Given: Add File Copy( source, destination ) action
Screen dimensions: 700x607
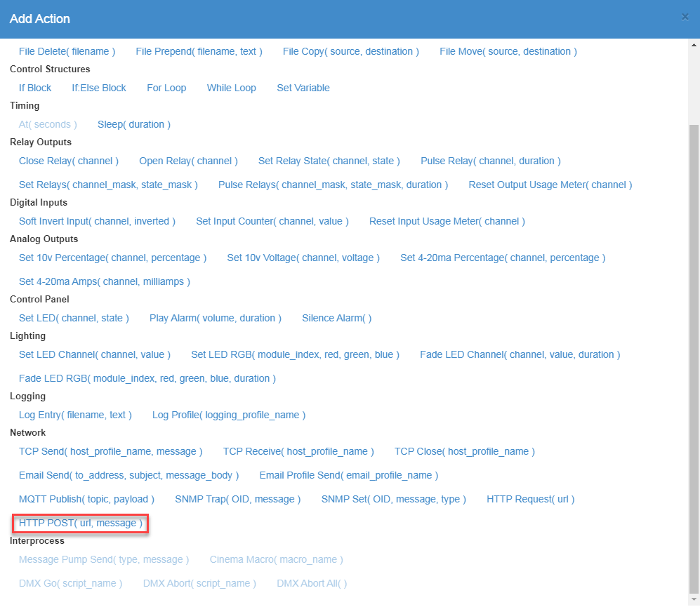Looking at the screenshot, I should point(351,52).
